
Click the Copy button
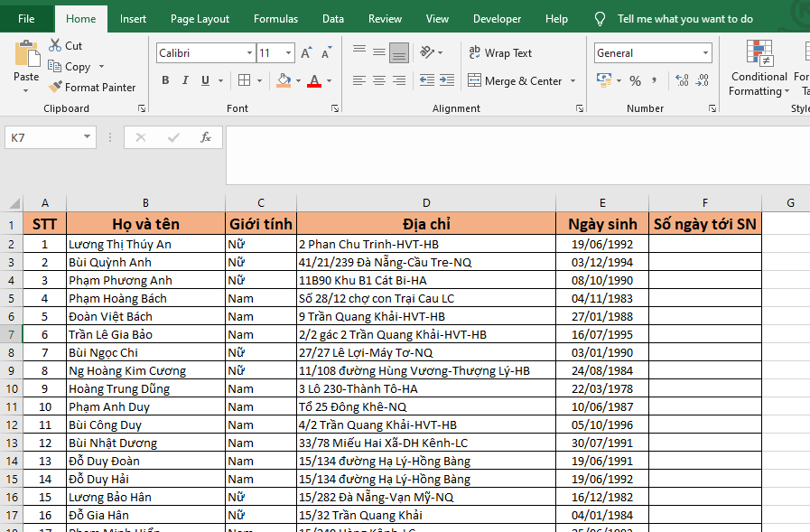click(77, 67)
